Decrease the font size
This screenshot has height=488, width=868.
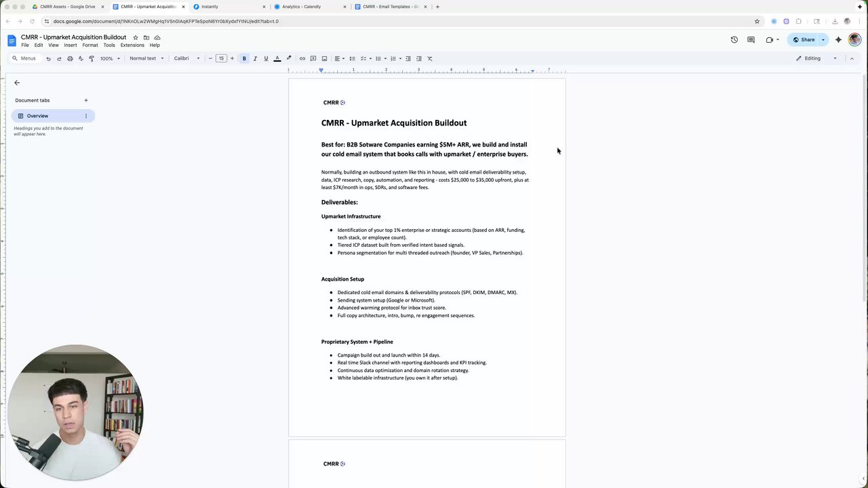(x=210, y=58)
